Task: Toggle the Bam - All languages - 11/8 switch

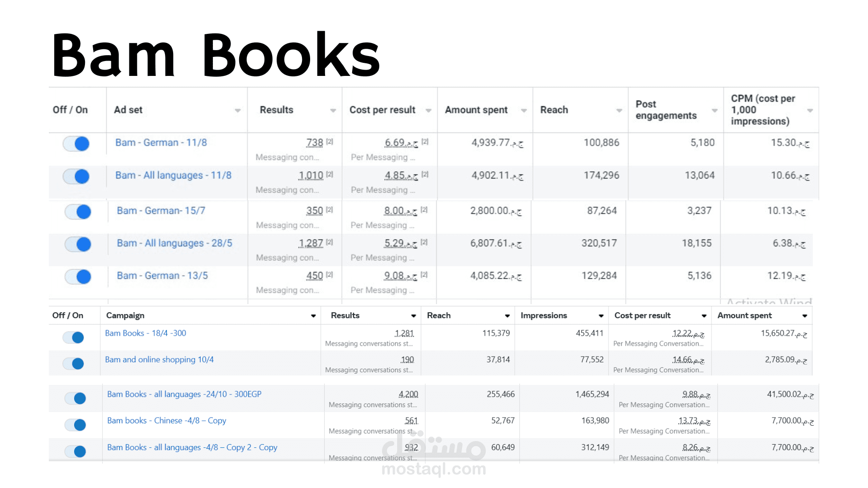Action: point(76,176)
